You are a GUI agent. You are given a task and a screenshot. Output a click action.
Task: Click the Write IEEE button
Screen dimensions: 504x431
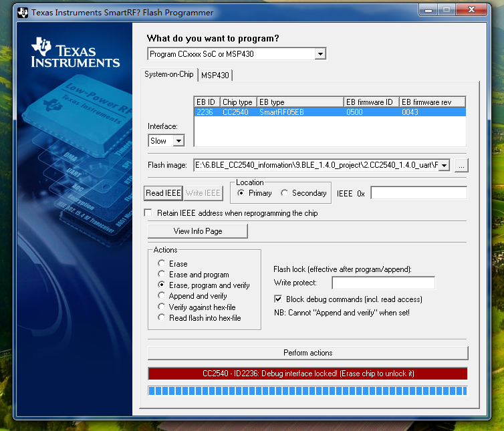click(203, 193)
